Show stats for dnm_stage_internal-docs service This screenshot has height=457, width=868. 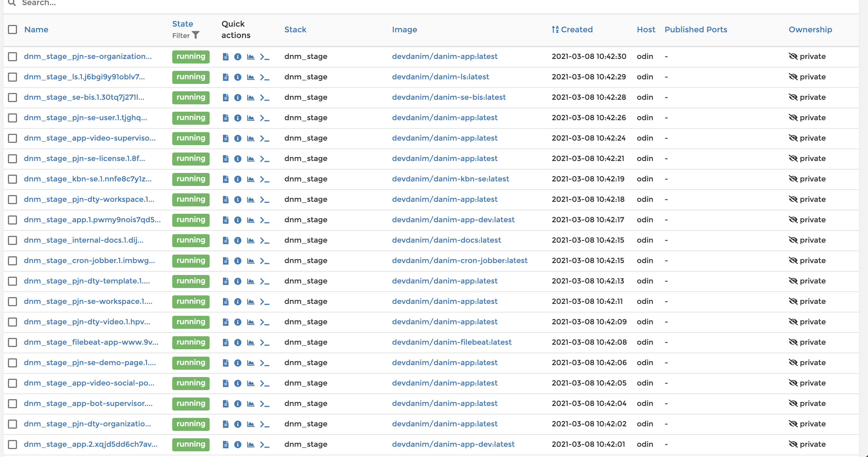pos(250,240)
